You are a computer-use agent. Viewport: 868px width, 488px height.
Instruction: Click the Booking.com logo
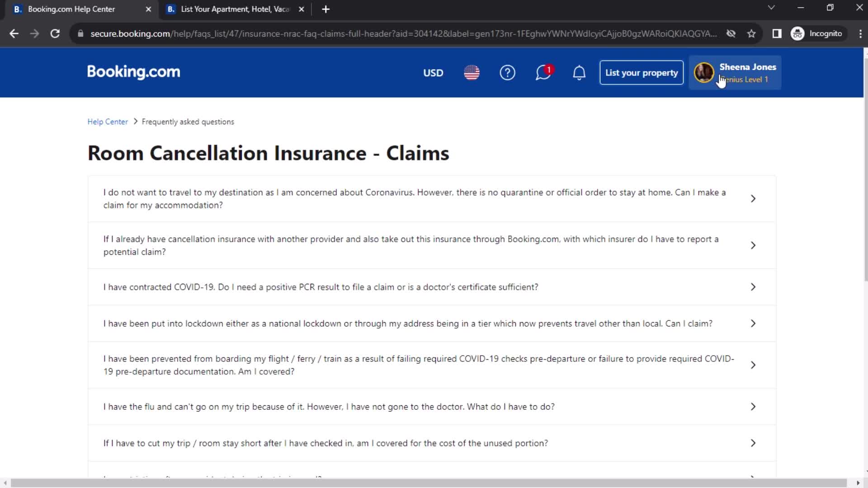coord(133,72)
